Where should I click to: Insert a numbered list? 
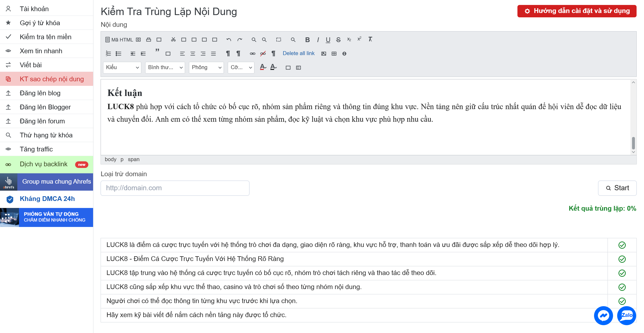point(108,53)
